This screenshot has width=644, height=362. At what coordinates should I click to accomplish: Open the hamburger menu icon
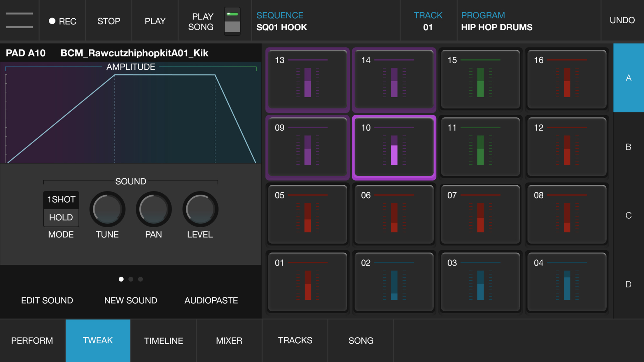(x=19, y=20)
